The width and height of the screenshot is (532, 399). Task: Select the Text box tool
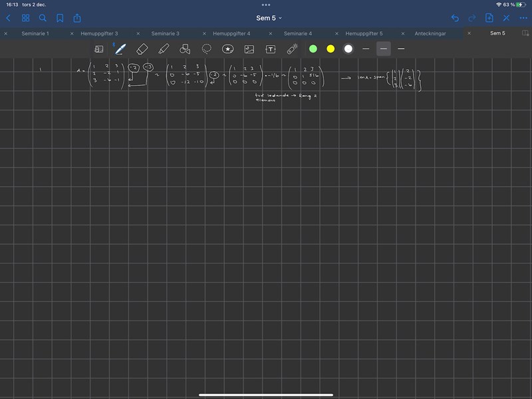tap(271, 49)
